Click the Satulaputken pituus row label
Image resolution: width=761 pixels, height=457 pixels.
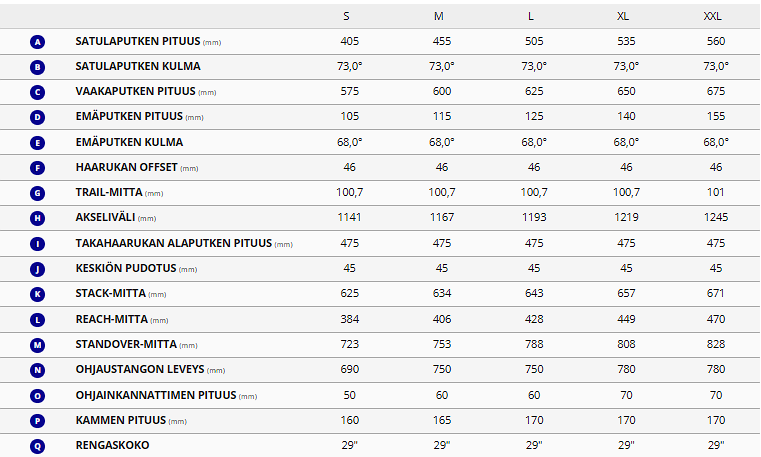(x=138, y=42)
